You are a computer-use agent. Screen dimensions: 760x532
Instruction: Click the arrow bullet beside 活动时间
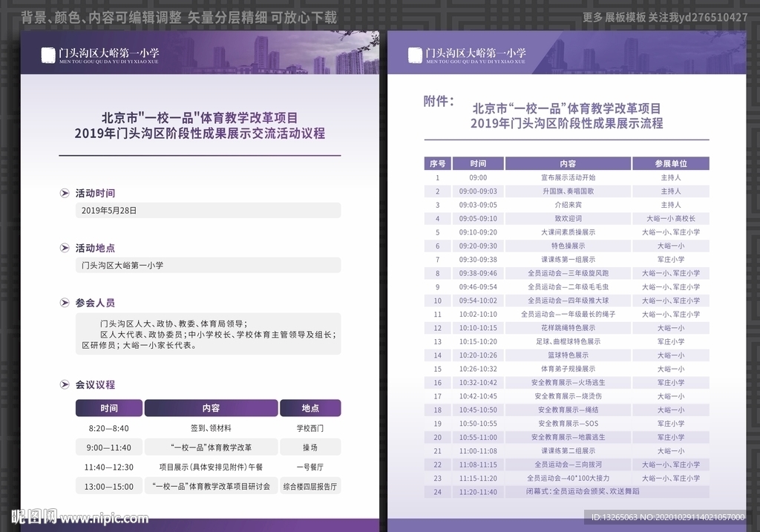click(x=65, y=193)
